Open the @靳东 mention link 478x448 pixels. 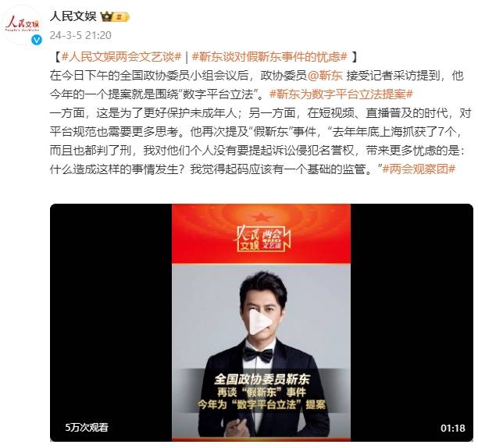(325, 76)
